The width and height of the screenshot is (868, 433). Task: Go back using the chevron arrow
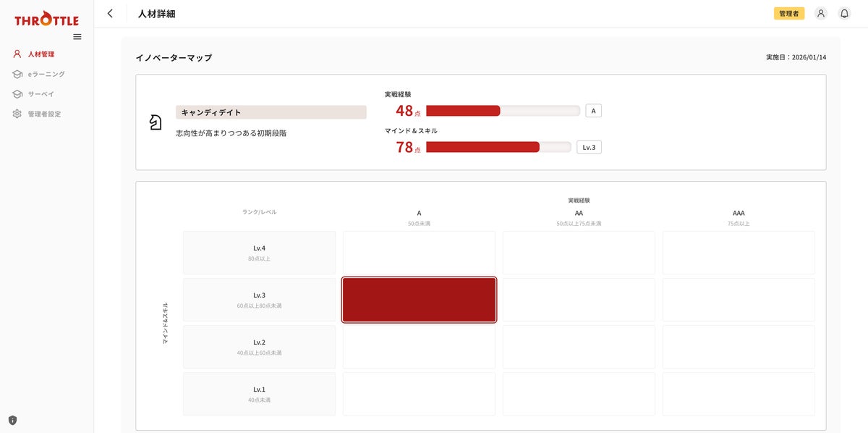(x=110, y=13)
